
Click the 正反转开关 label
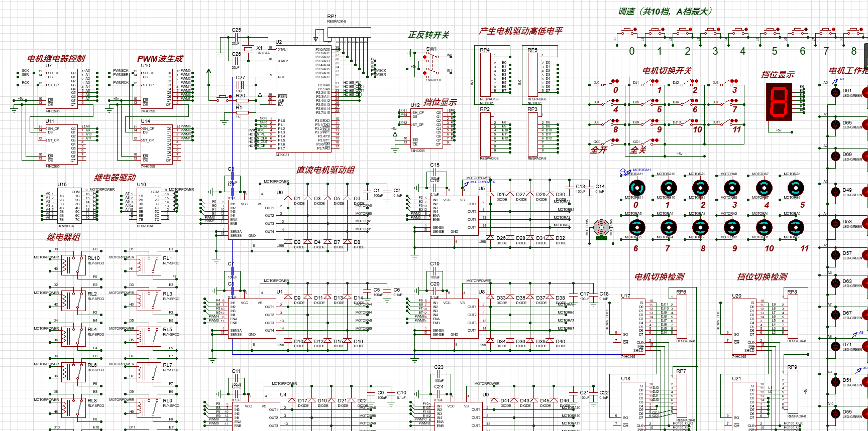tap(428, 35)
